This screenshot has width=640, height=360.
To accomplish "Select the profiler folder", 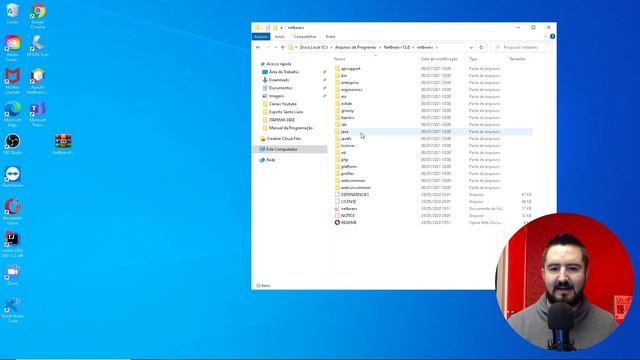I will (x=347, y=173).
